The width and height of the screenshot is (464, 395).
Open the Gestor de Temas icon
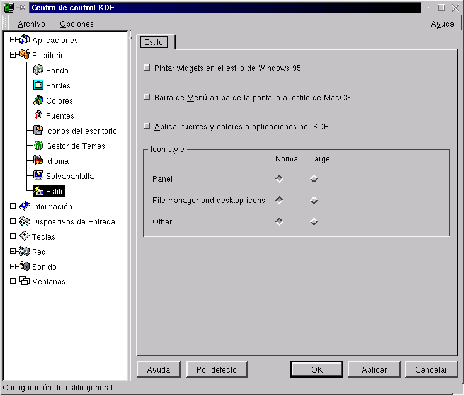click(x=38, y=145)
